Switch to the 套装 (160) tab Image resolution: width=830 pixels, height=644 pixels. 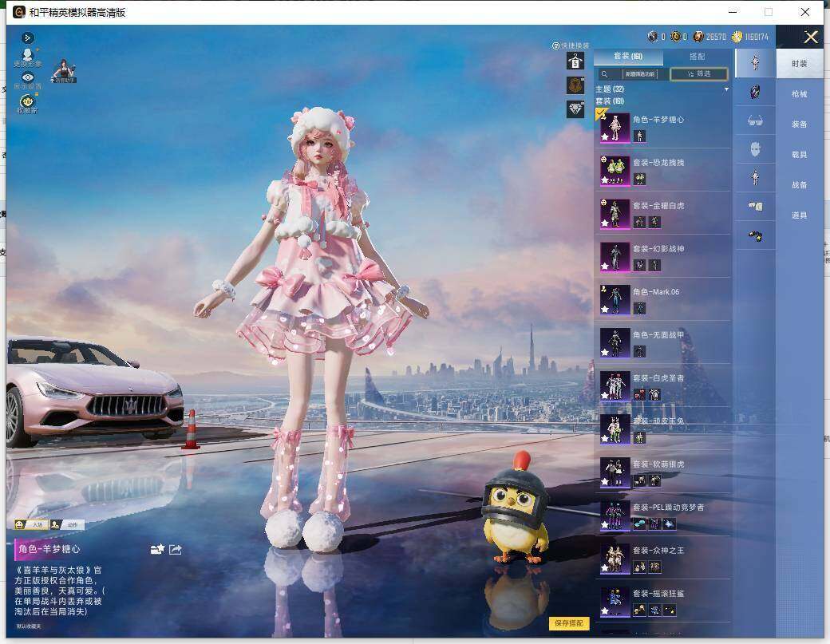(x=628, y=56)
